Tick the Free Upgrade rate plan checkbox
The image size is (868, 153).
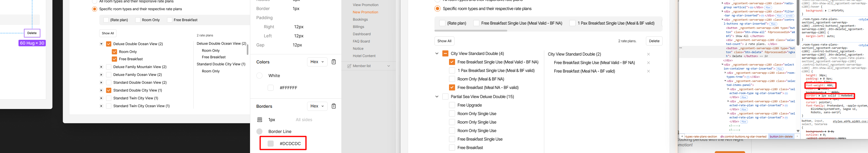[x=452, y=105]
